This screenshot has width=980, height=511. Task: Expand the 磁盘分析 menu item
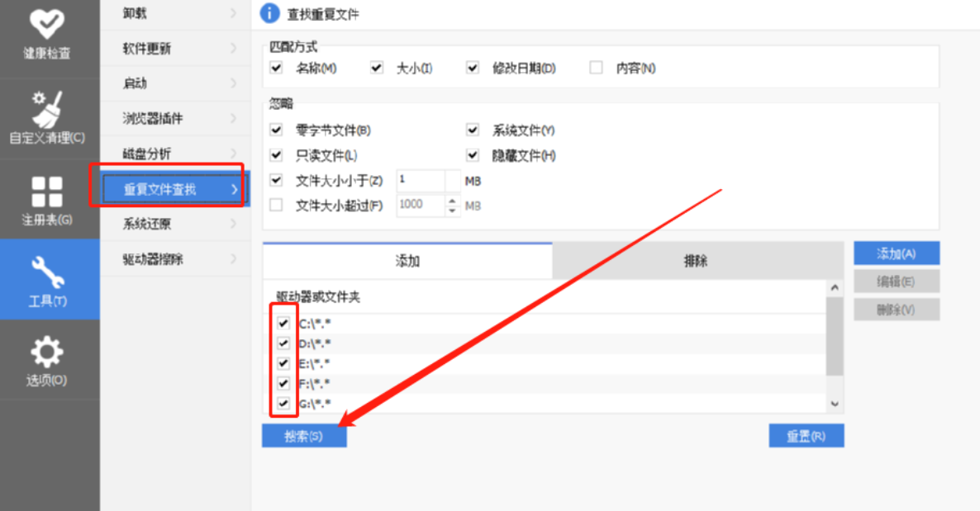(x=174, y=154)
